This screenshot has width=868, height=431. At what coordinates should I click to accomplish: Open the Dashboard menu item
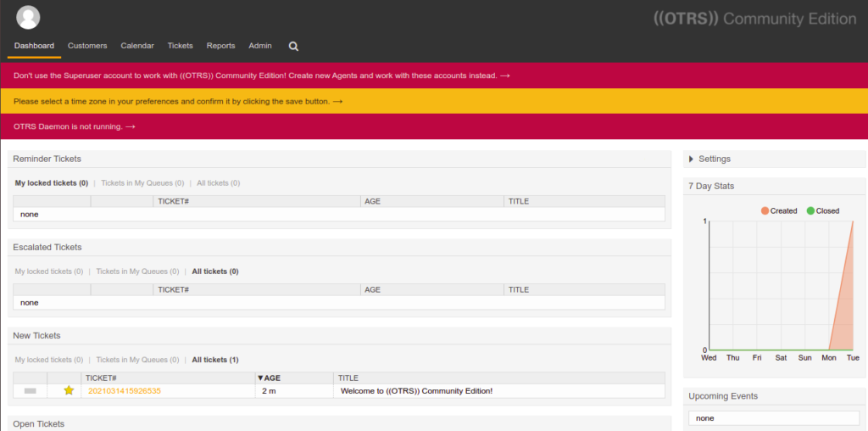click(34, 46)
